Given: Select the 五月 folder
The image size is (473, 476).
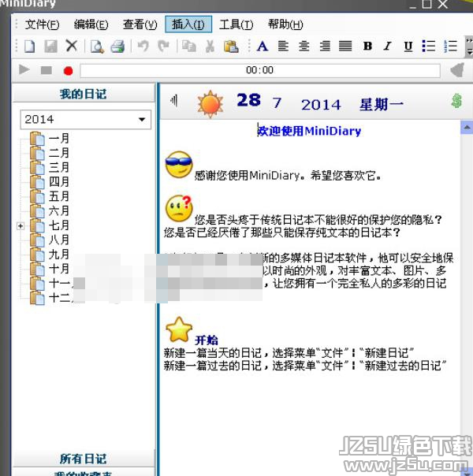Looking at the screenshot, I should (50, 196).
